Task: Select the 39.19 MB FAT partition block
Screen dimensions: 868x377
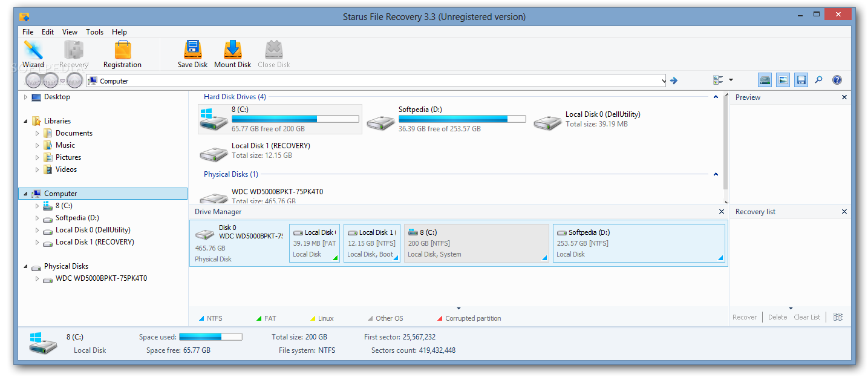Action: coord(315,243)
